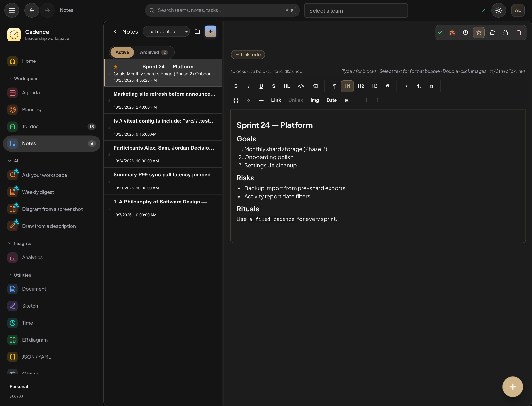
Task: Clear formatting with the eraser icon
Action: pos(315,86)
